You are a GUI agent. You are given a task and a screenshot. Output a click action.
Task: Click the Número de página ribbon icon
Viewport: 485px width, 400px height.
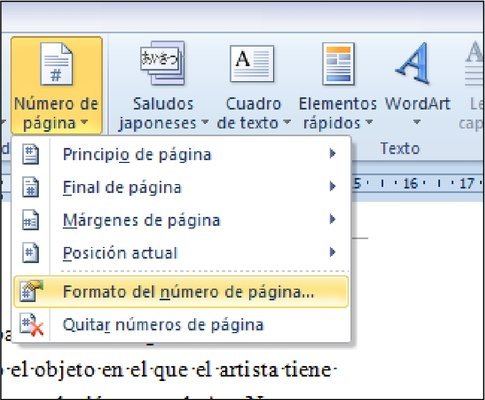(56, 64)
